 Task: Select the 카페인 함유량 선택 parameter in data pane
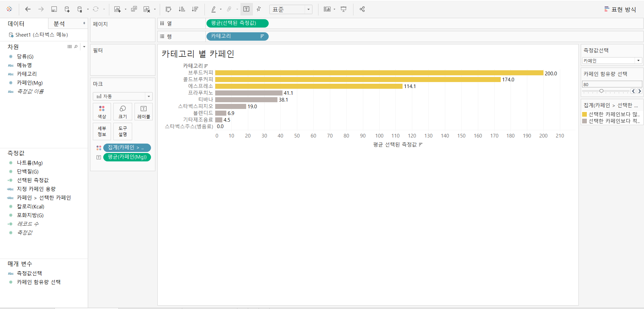tap(39, 282)
